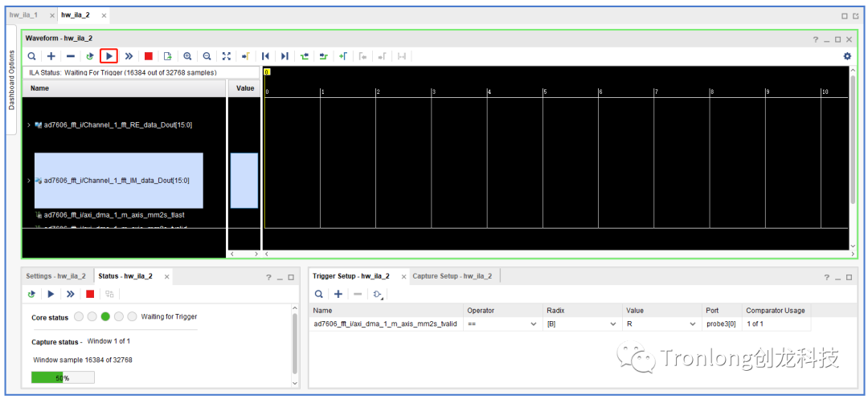Switch to hw_ila_1 tab
868x399 pixels.
pos(23,15)
